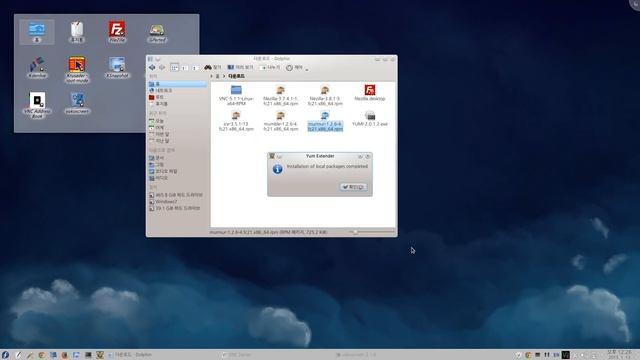Image resolution: width=640 pixels, height=360 pixels.
Task: Toggle Split view (나누기) in Dolphin
Action: pos(270,67)
